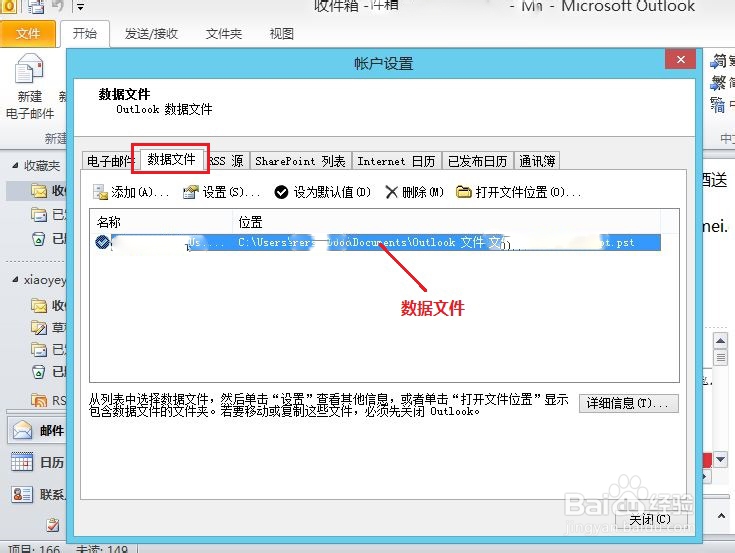Open the 文件 ribbon tab

pyautogui.click(x=28, y=34)
